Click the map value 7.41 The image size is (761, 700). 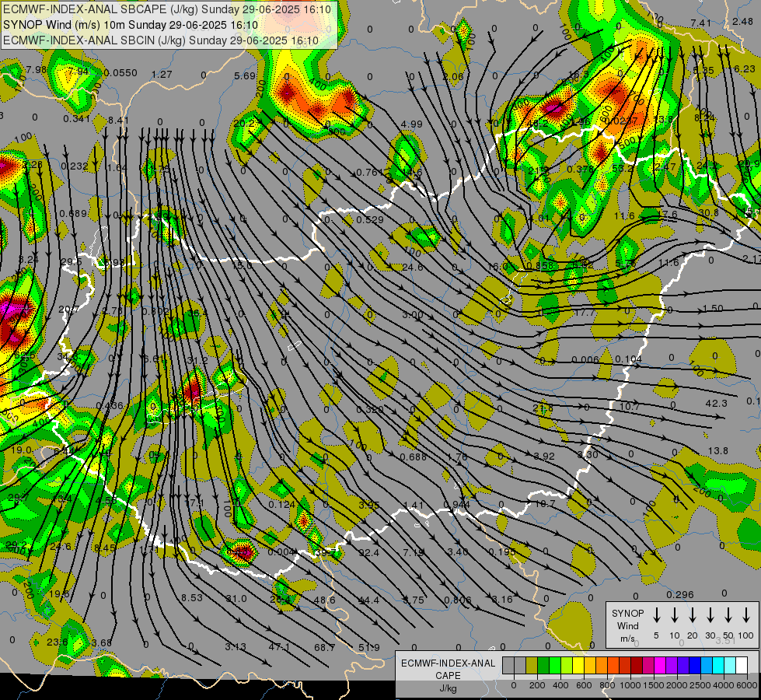701,23
